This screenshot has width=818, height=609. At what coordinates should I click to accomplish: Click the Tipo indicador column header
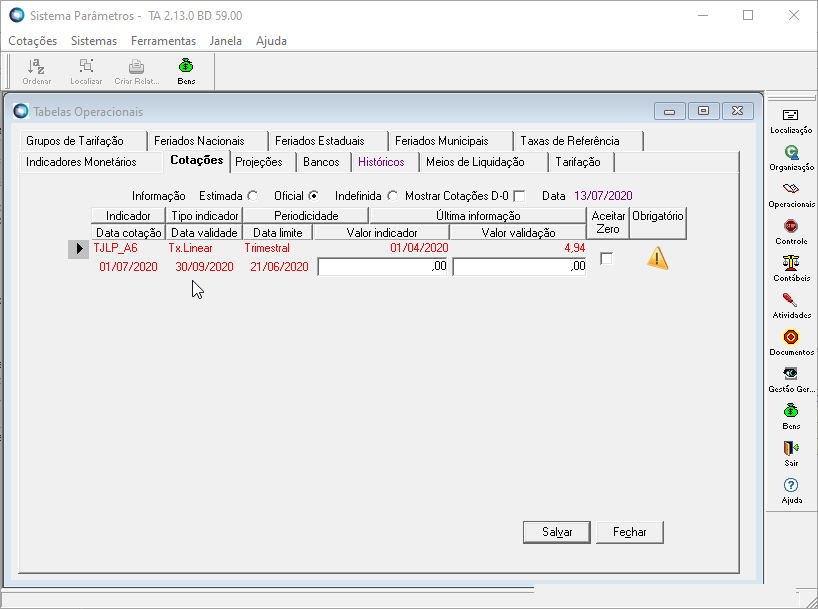pyautogui.click(x=204, y=216)
